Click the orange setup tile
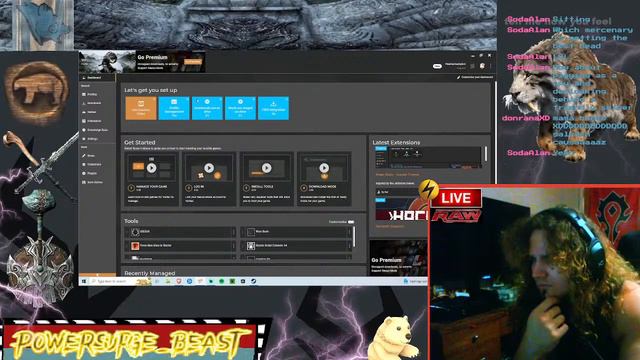 [x=141, y=108]
